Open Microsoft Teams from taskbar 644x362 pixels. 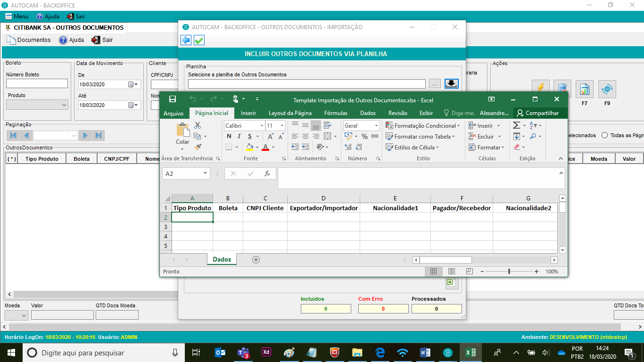243,353
